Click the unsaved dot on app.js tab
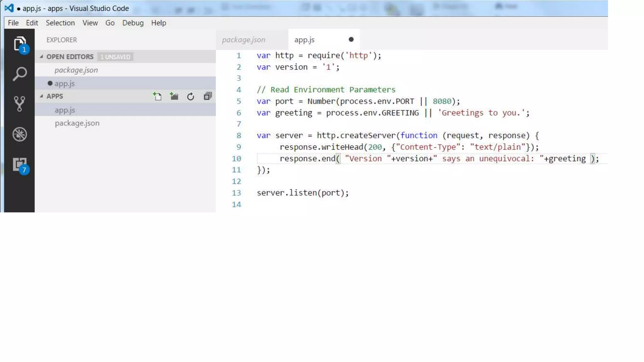This screenshot has width=644, height=362. point(351,40)
